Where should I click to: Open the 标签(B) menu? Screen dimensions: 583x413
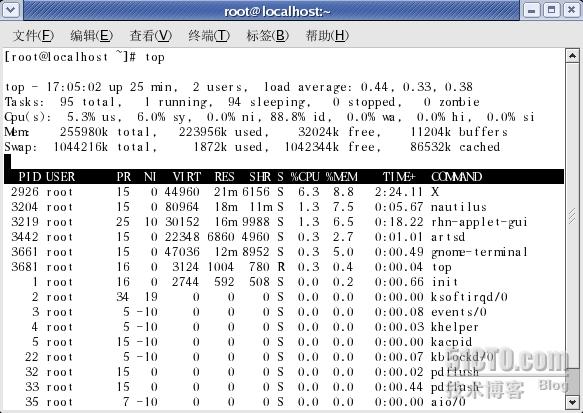pos(268,36)
